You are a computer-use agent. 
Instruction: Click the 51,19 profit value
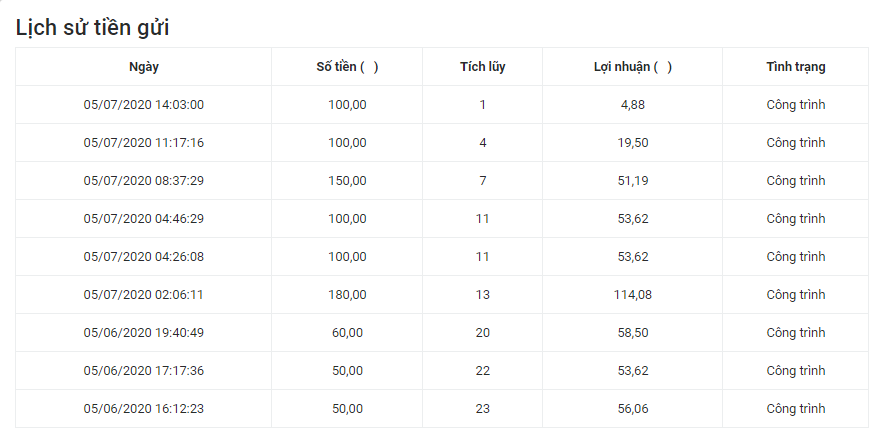633,181
